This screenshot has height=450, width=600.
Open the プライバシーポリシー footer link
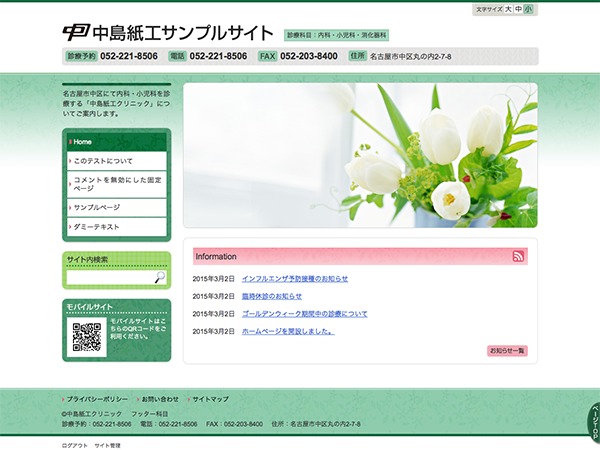[x=97, y=399]
